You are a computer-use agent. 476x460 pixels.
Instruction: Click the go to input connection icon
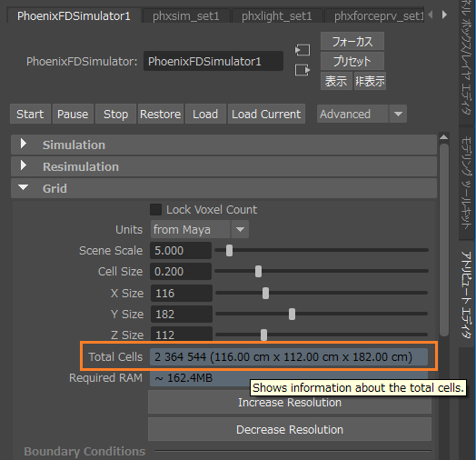[302, 50]
